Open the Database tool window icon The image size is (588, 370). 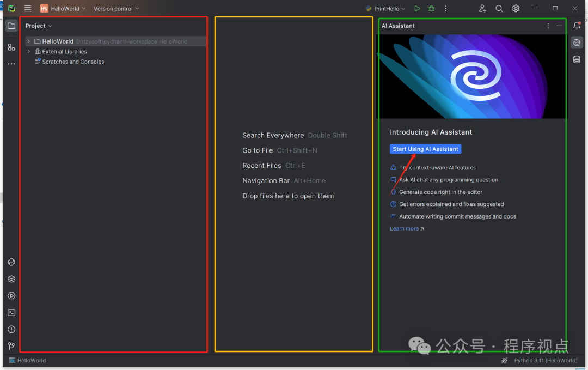click(577, 59)
